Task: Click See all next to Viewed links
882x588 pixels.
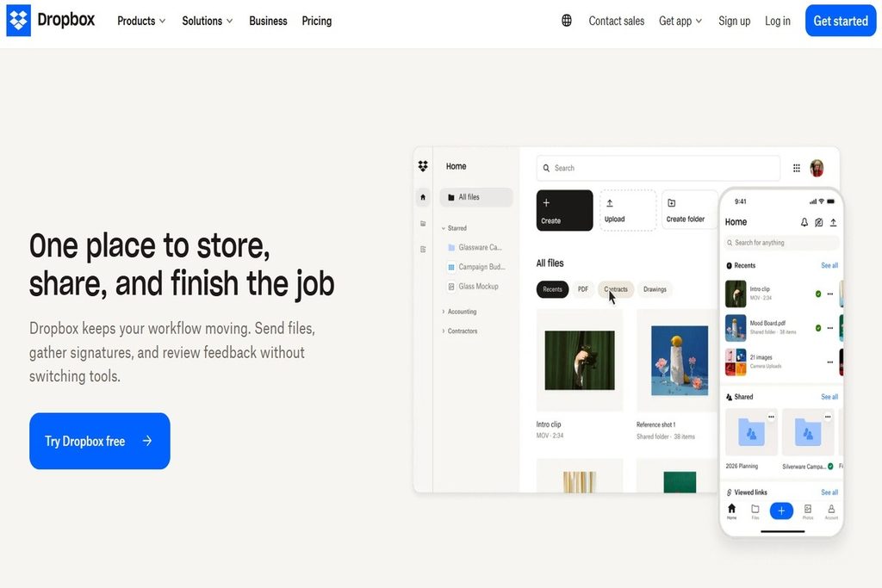Action: tap(829, 492)
